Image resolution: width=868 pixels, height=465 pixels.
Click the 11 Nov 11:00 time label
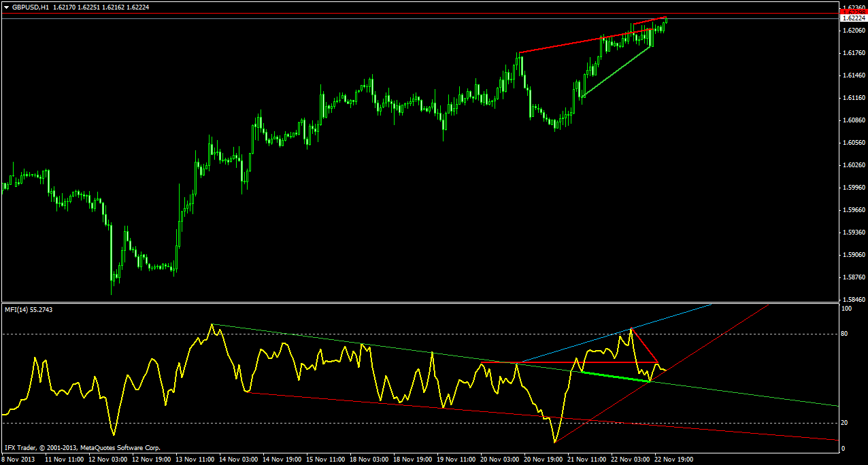[65, 460]
